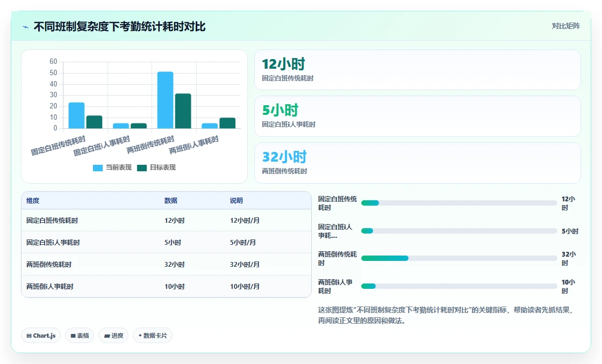The width and height of the screenshot is (602, 364).
Task: Click the Chart.js tag chip
Action: point(41,336)
